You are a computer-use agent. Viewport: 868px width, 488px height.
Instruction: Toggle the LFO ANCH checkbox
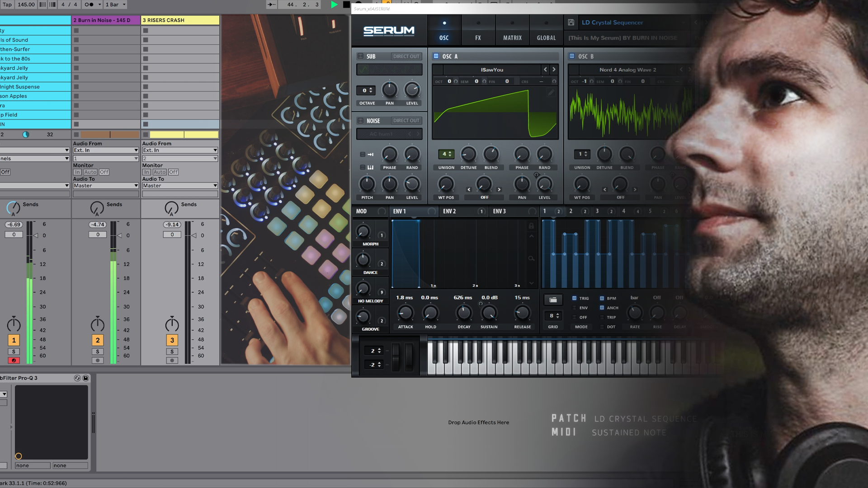click(602, 308)
